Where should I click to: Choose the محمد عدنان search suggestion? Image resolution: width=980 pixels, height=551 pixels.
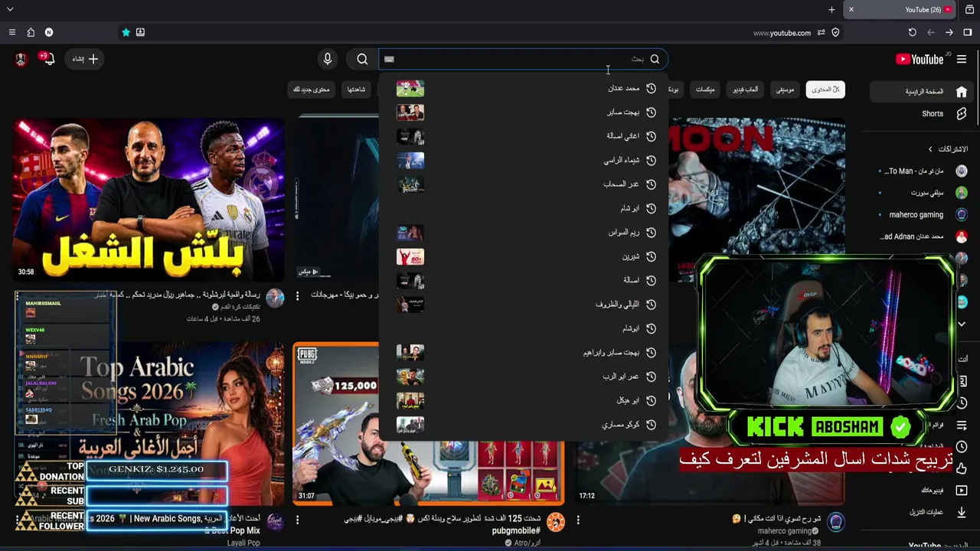(523, 89)
